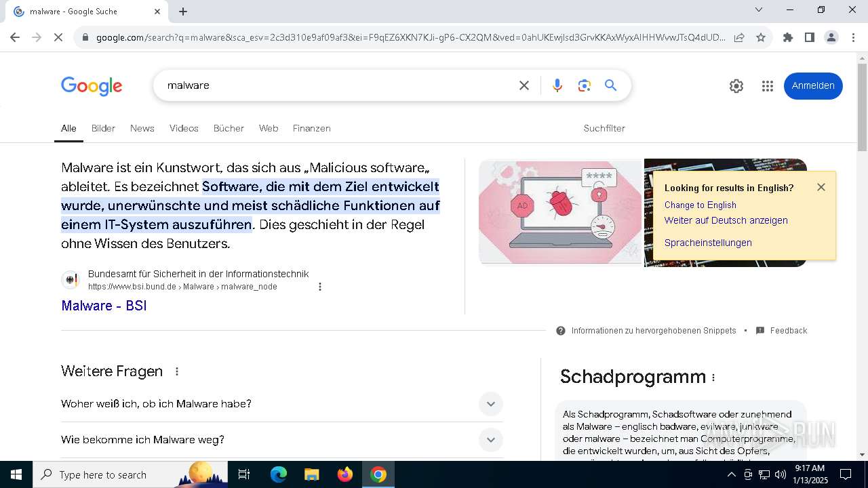Close the malware Google Suche tab

(x=157, y=11)
